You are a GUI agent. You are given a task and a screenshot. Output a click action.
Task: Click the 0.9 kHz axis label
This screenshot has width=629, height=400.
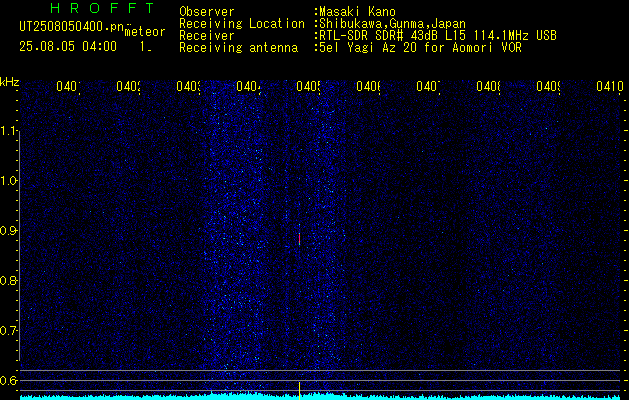coord(8,231)
